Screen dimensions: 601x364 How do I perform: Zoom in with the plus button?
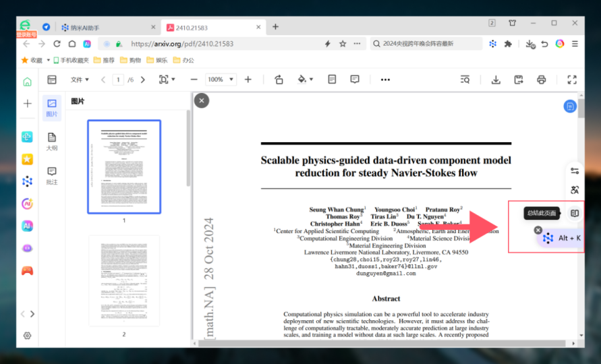coord(248,80)
